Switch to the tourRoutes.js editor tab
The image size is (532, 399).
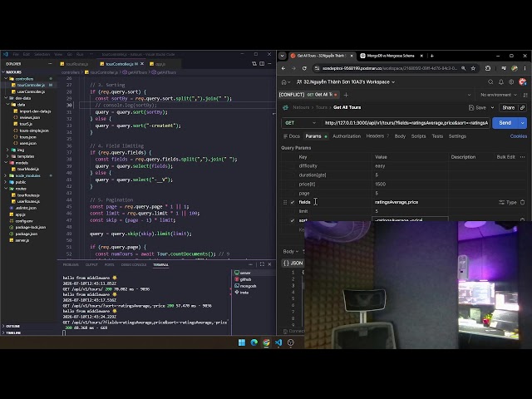[77, 64]
